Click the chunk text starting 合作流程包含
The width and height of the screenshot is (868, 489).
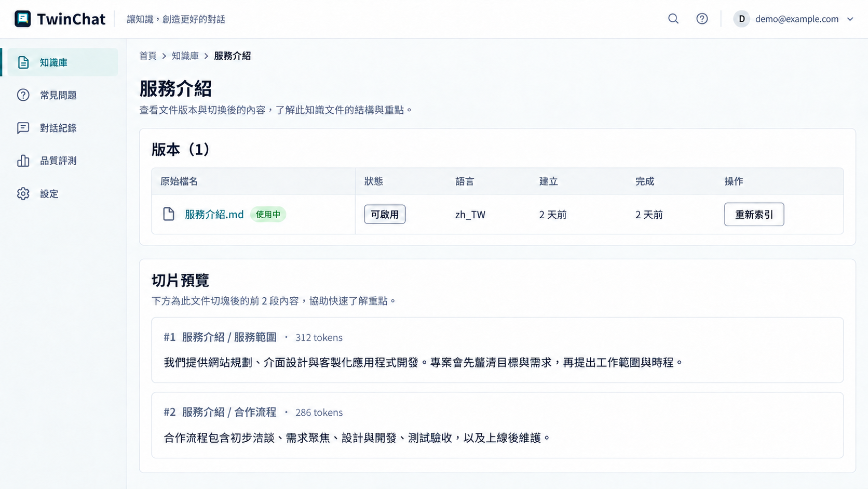point(358,438)
